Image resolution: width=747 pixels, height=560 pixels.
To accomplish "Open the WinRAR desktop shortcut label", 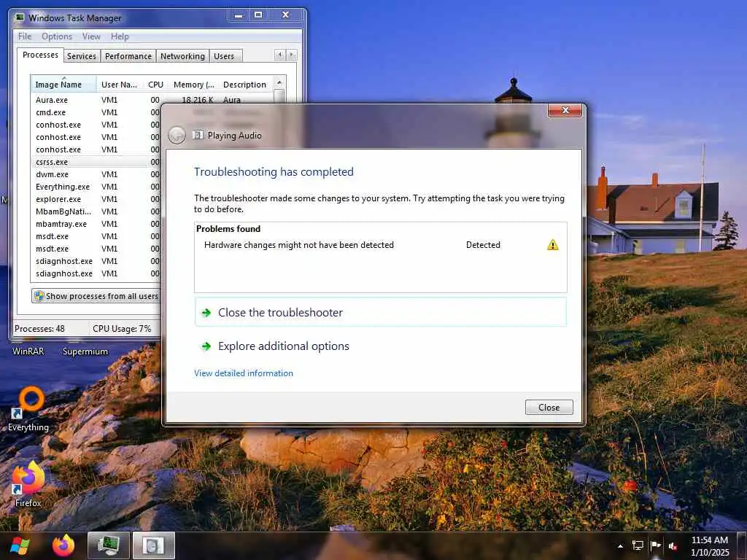I will [x=28, y=351].
